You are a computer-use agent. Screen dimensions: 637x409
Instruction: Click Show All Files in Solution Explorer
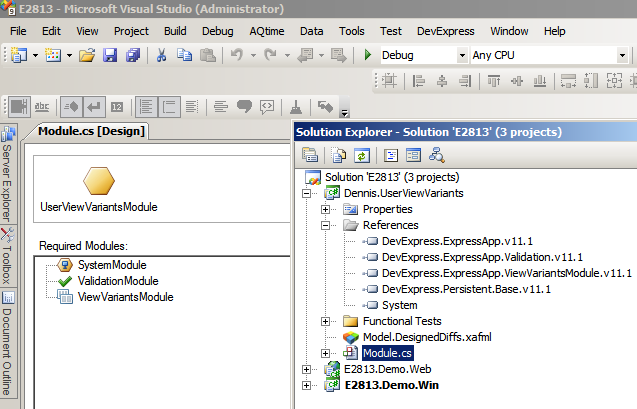tap(338, 155)
